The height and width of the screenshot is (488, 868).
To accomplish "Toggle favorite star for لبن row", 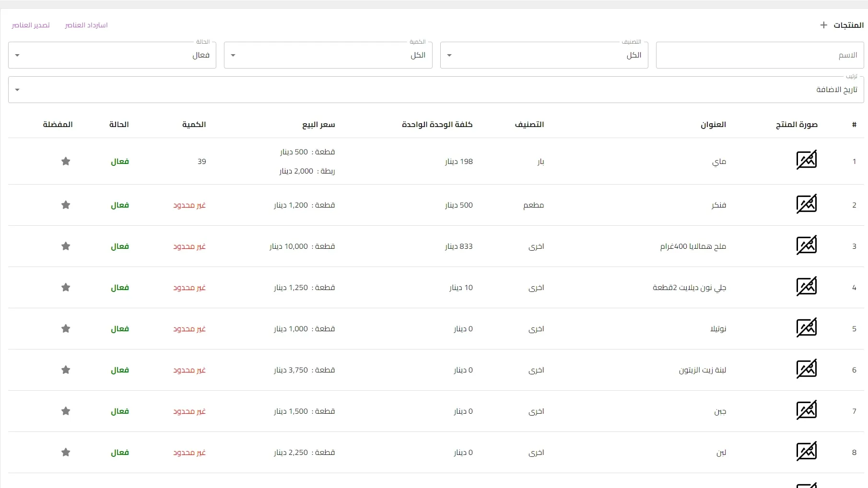I will point(66,453).
